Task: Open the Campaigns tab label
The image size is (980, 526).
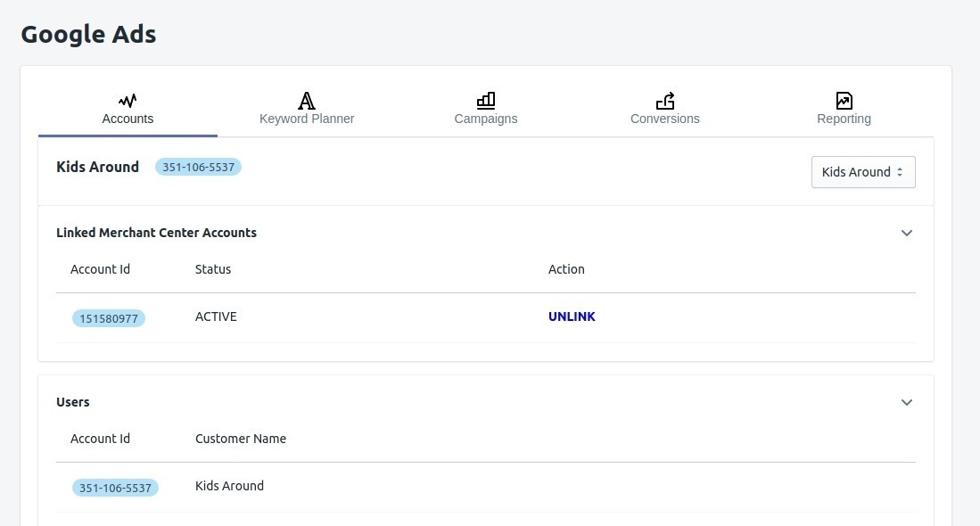Action: pos(486,119)
